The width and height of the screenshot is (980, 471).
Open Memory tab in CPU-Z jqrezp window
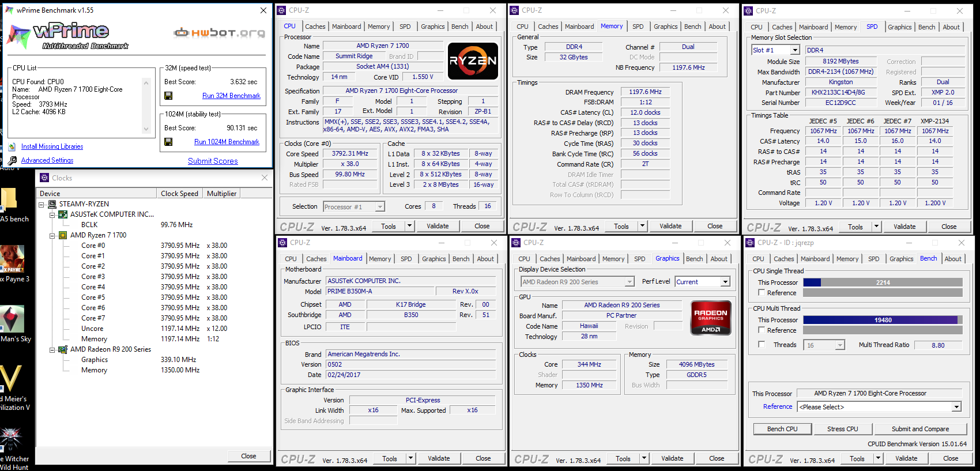coord(847,259)
